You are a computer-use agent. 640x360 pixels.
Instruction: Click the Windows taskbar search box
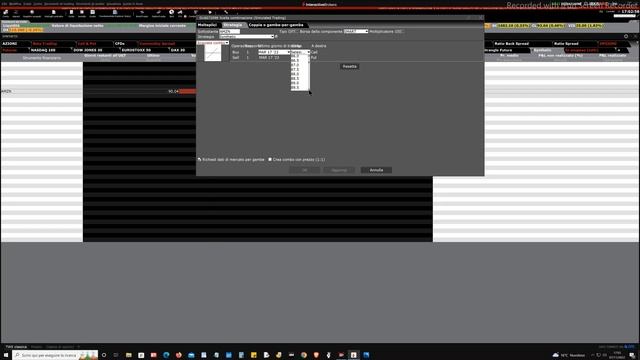tap(56, 355)
